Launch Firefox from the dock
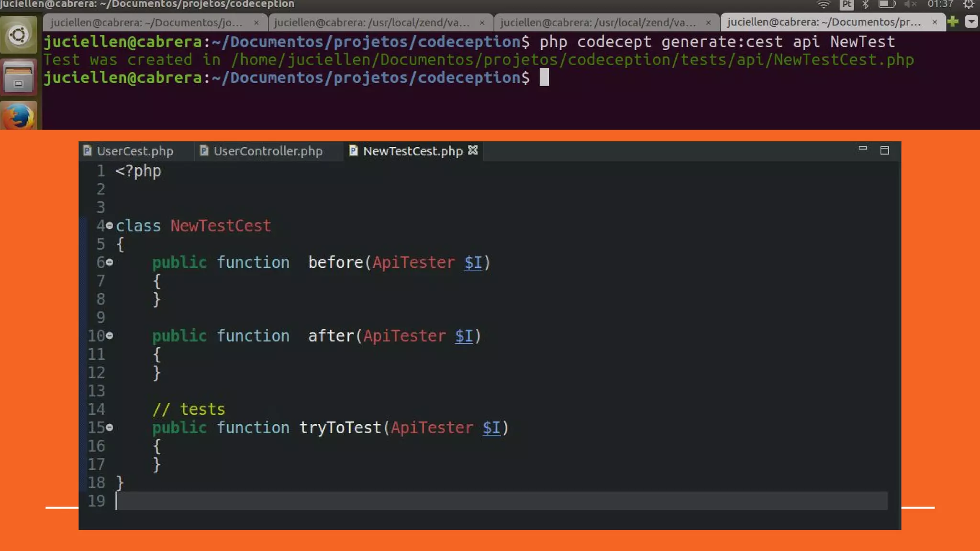980x551 pixels. (x=19, y=116)
